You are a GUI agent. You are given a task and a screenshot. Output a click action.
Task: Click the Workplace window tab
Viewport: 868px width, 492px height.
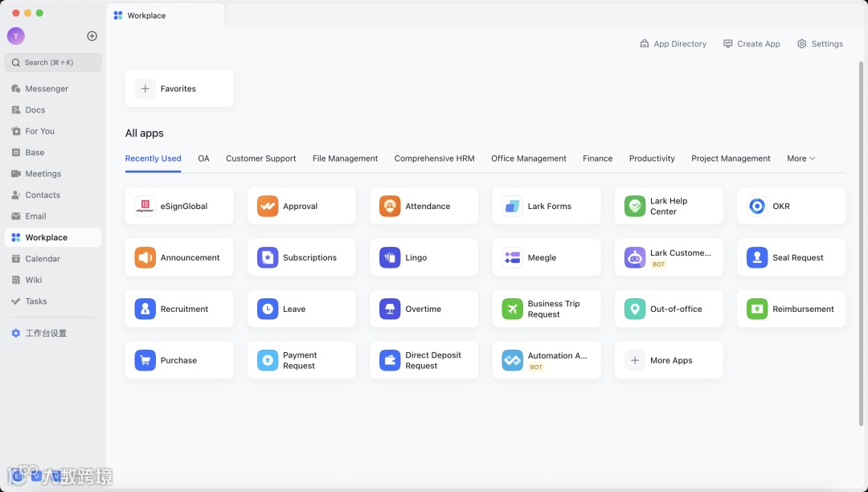point(165,15)
